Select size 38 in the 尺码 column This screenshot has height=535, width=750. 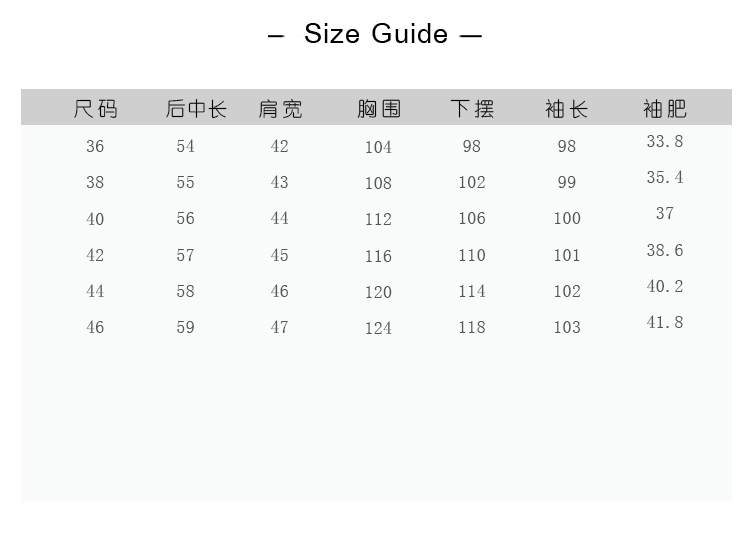coord(95,183)
